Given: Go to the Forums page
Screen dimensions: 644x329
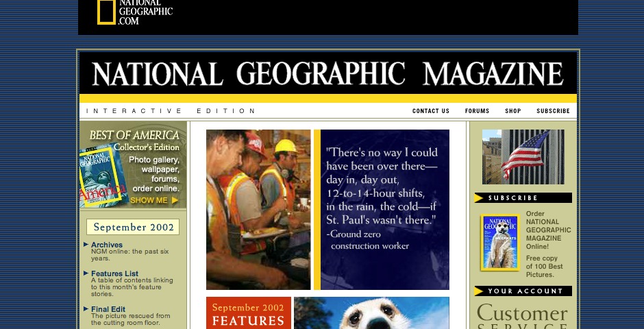Looking at the screenshot, I should point(477,111).
